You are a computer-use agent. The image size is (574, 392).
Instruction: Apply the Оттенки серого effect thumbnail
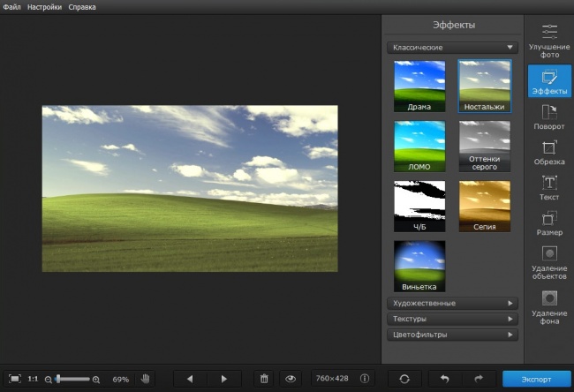484,147
